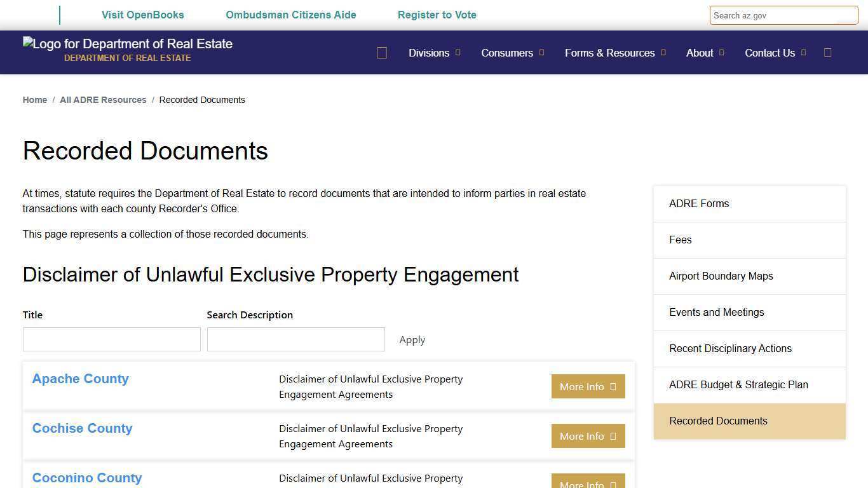Click the Department of Real Estate logo

pos(127,44)
